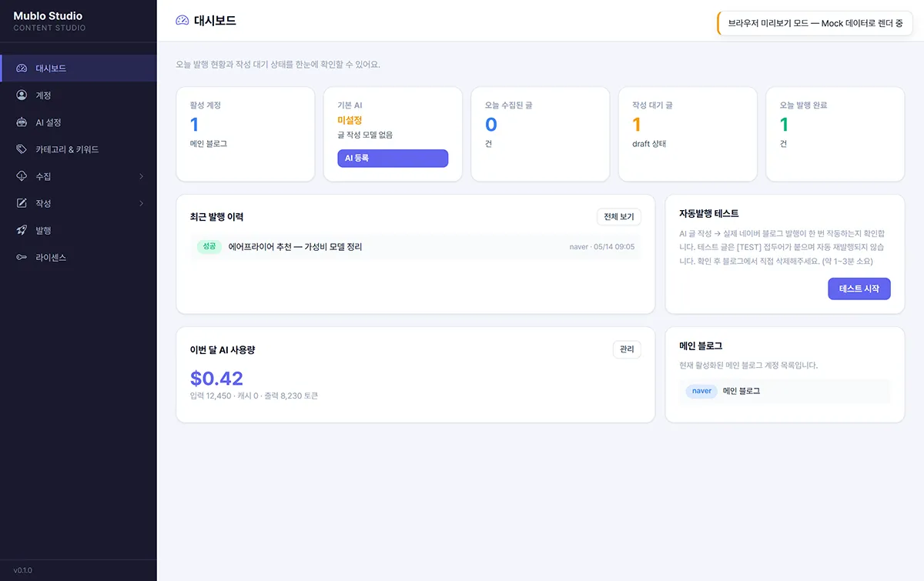
Task: Click the naver badge in 메인 블로그 card
Action: pos(701,391)
